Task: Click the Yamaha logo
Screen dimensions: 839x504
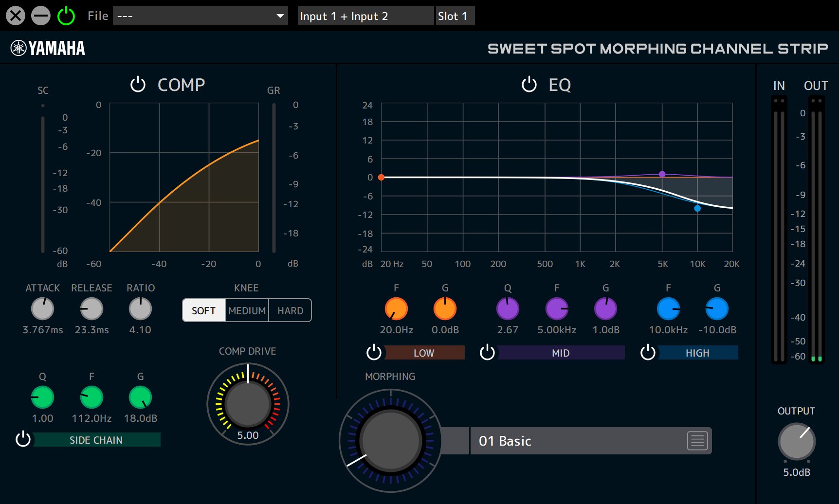Action: coord(48,48)
